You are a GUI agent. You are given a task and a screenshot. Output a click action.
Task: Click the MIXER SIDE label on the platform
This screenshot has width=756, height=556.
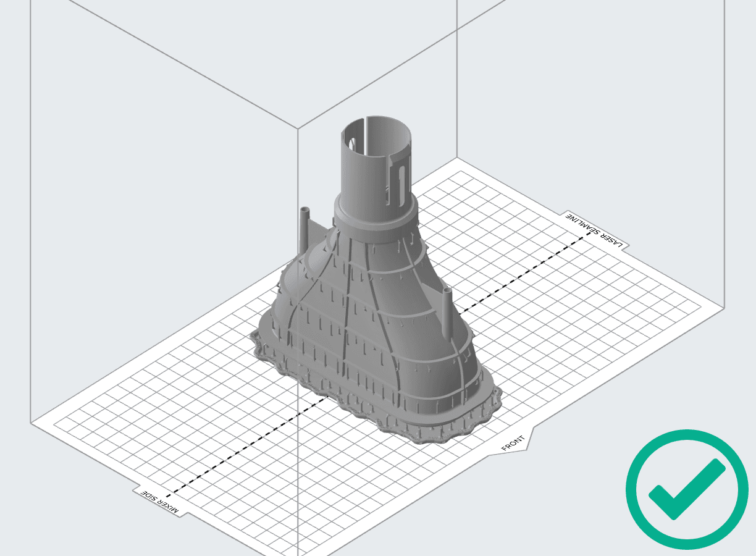point(160,502)
